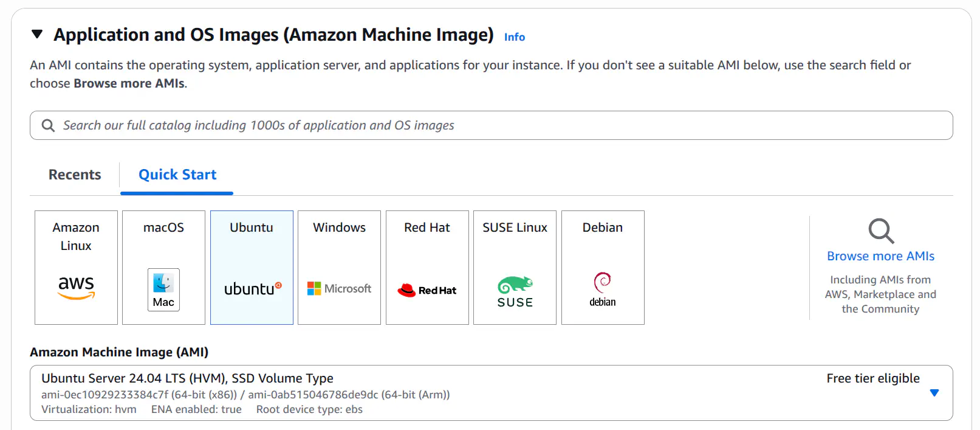This screenshot has width=980, height=430.
Task: Click the Amazon Machine Image (AMI) label
Action: [119, 352]
